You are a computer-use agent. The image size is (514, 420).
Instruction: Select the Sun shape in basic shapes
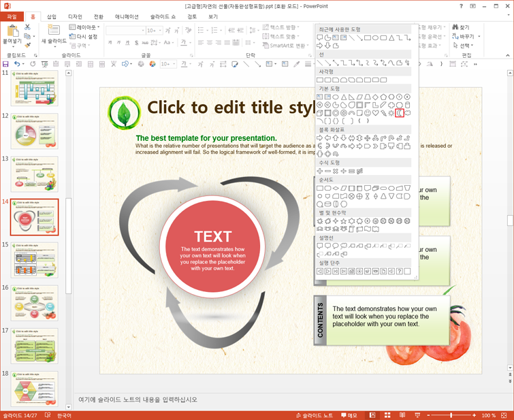tap(391, 113)
